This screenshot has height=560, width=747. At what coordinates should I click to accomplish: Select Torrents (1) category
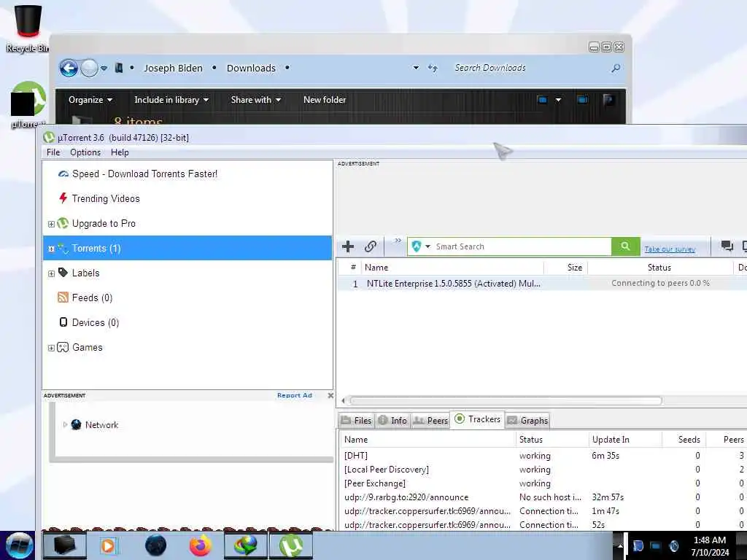tap(187, 248)
